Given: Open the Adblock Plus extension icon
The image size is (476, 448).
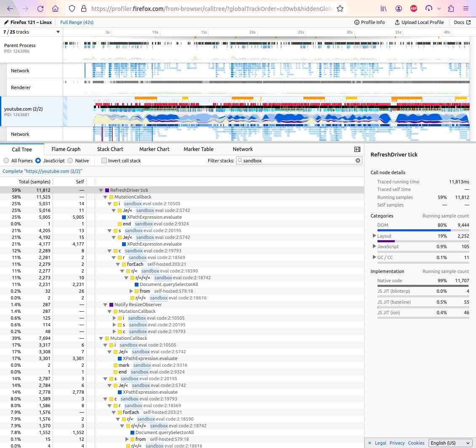Looking at the screenshot, I should 414,8.
